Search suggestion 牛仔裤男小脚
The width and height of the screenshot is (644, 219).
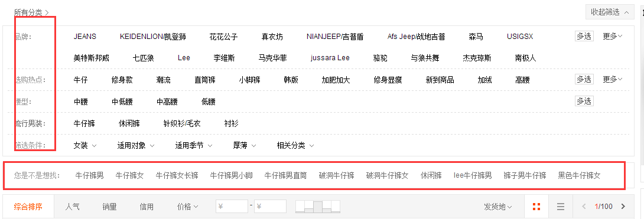[x=232, y=175]
